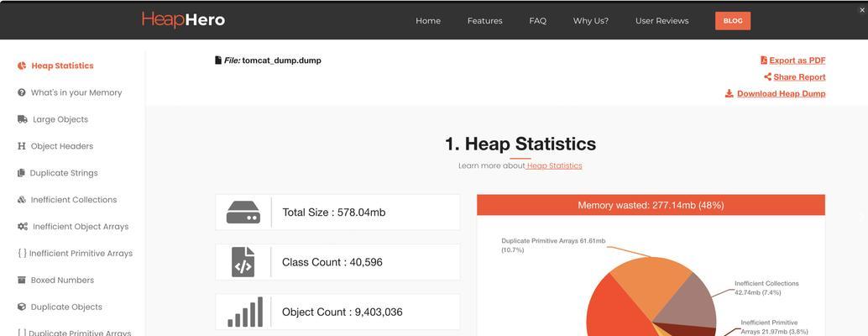Jump to Duplicate Strings section
Image resolution: width=868 pixels, height=336 pixels.
64,173
